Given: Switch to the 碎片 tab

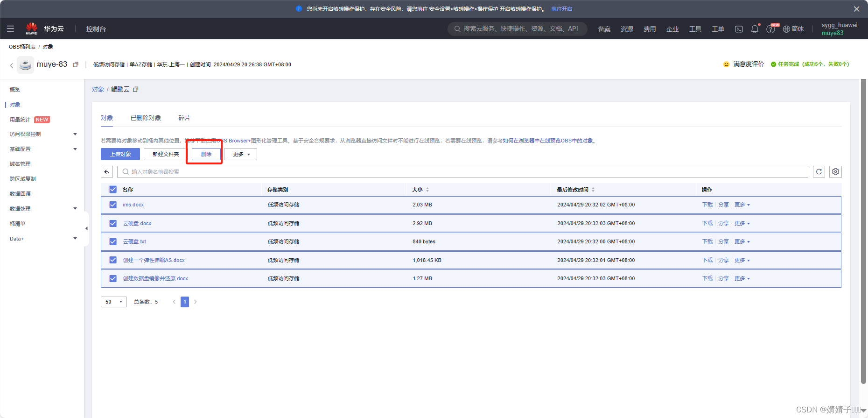Looking at the screenshot, I should (184, 118).
